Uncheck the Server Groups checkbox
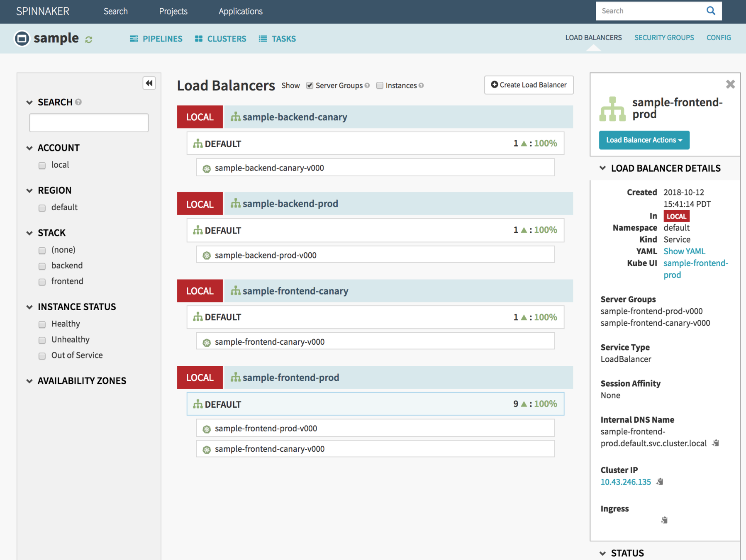This screenshot has height=560, width=746. pyautogui.click(x=310, y=85)
